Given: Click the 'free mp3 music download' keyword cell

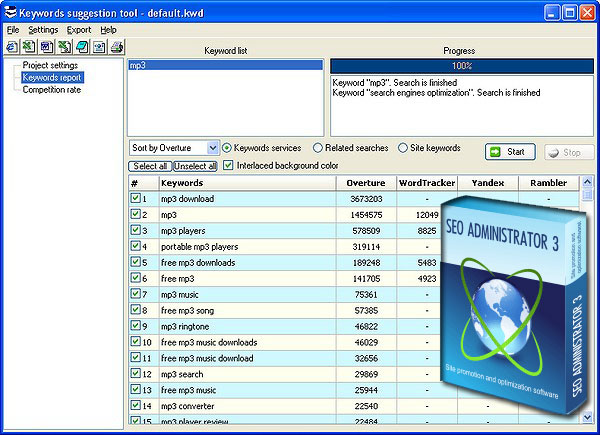Looking at the screenshot, I should [x=248, y=358].
